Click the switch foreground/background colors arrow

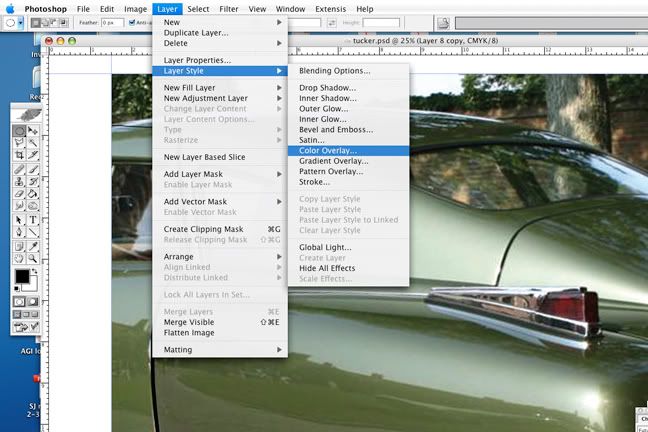coord(34,271)
